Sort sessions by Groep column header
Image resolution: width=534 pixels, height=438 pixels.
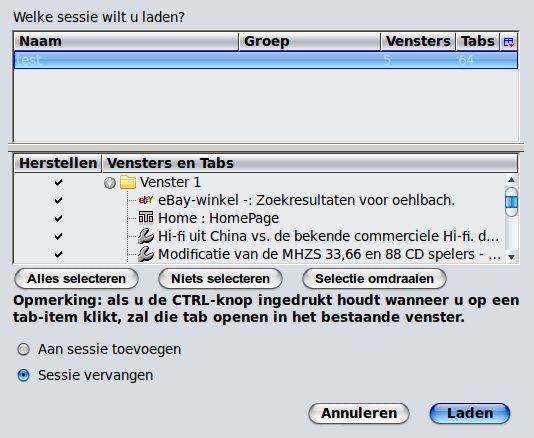tap(310, 42)
